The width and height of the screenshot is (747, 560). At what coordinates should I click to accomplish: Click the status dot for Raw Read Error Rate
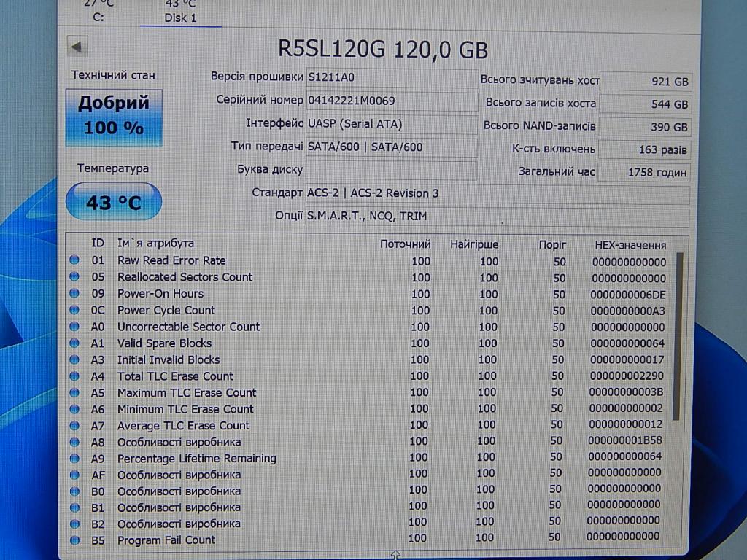tap(74, 260)
